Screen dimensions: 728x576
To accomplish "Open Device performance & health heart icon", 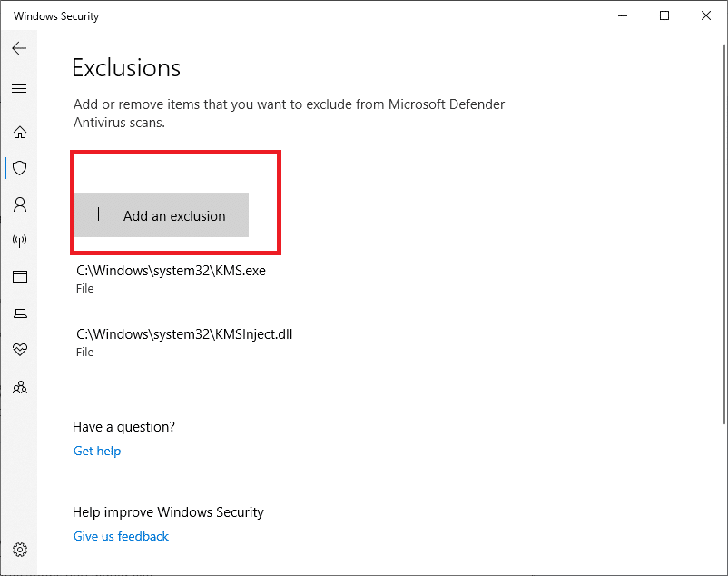I will [x=19, y=349].
